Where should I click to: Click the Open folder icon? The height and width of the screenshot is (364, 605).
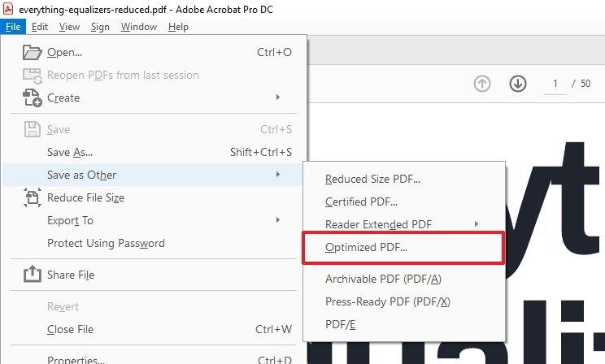[x=32, y=52]
